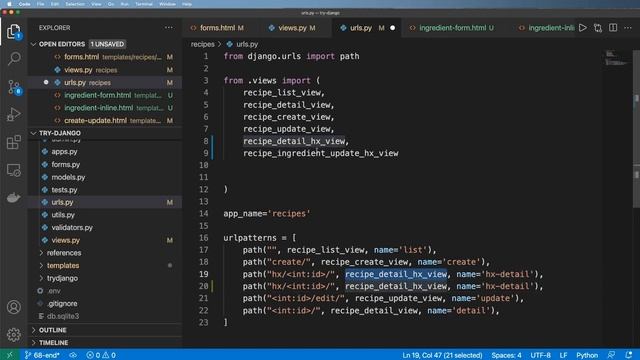Screen dimensions: 640x360
Task: Open views.py in Open Editors list
Action: point(105,70)
